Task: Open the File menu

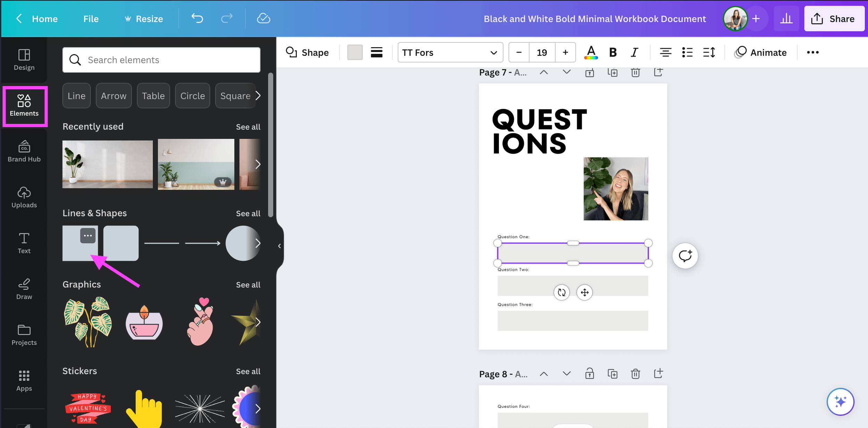Action: [91, 19]
